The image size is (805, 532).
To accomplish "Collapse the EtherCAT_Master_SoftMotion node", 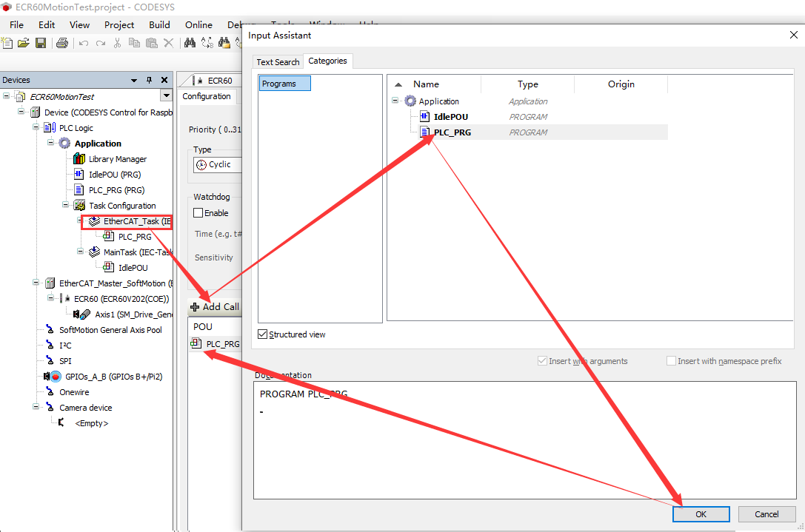I will click(36, 283).
